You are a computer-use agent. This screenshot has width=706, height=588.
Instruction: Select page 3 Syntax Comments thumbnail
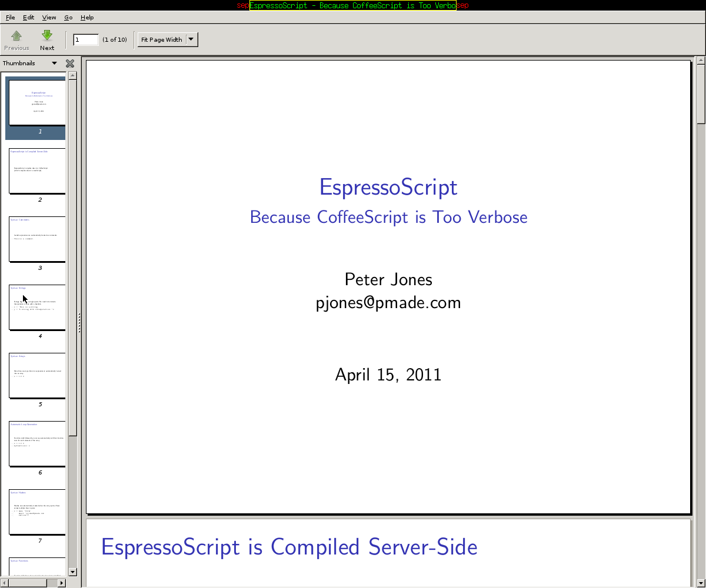click(38, 239)
